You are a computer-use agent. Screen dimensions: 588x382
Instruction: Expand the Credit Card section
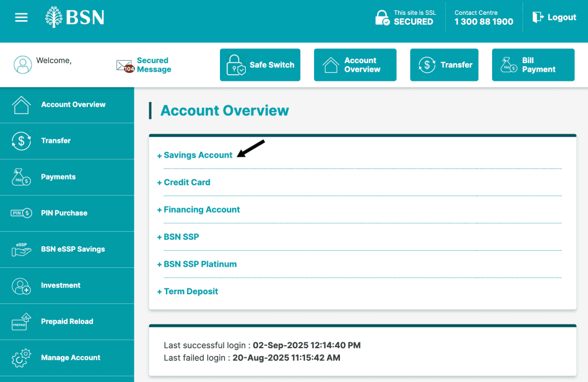coord(183,182)
